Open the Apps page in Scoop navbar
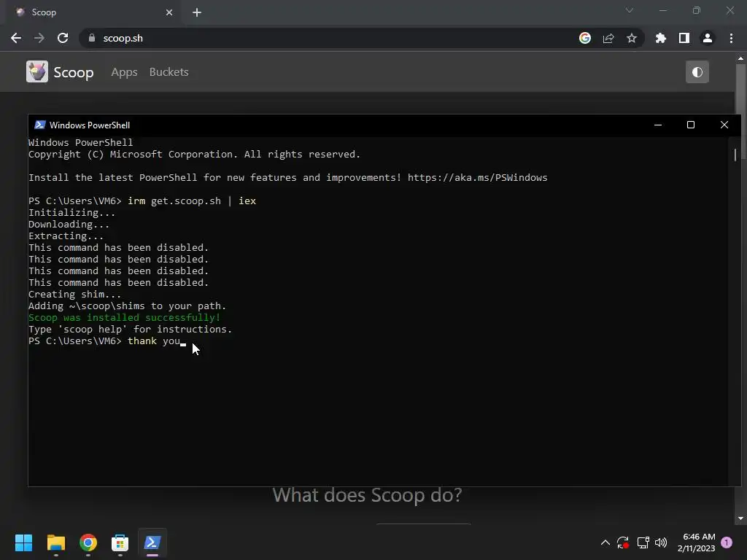Viewport: 747px width, 560px height. 124,72
